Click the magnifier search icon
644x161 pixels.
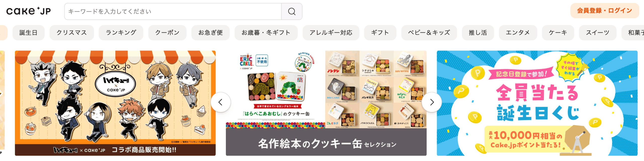pyautogui.click(x=292, y=11)
